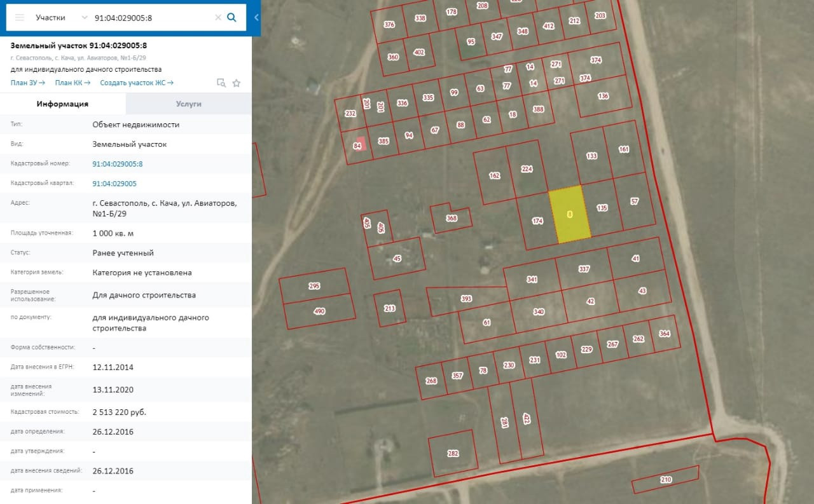
Task: Select the highlighted yellow parcel 8
Action: coord(570,215)
